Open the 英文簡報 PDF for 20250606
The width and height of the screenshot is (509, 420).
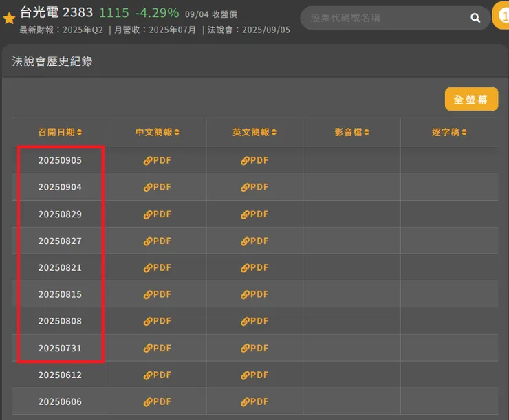pos(254,401)
